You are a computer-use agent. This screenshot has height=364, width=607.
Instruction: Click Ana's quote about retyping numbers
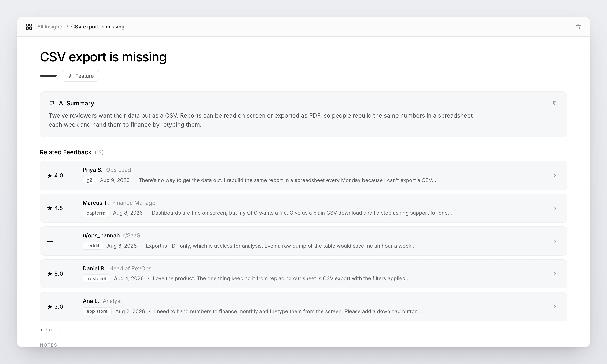(x=288, y=311)
